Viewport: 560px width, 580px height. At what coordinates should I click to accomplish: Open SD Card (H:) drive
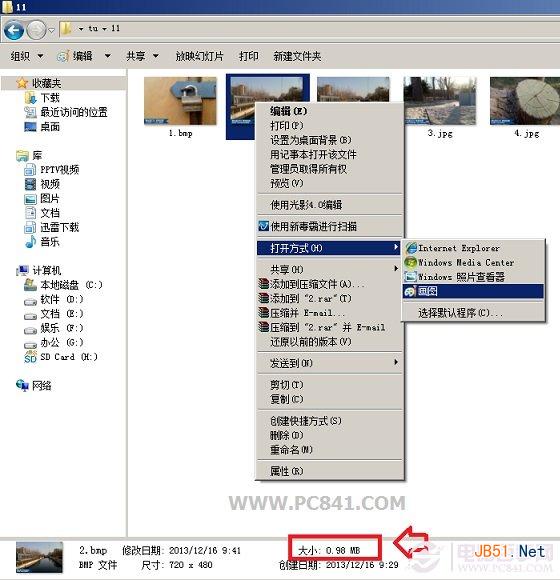(61, 357)
